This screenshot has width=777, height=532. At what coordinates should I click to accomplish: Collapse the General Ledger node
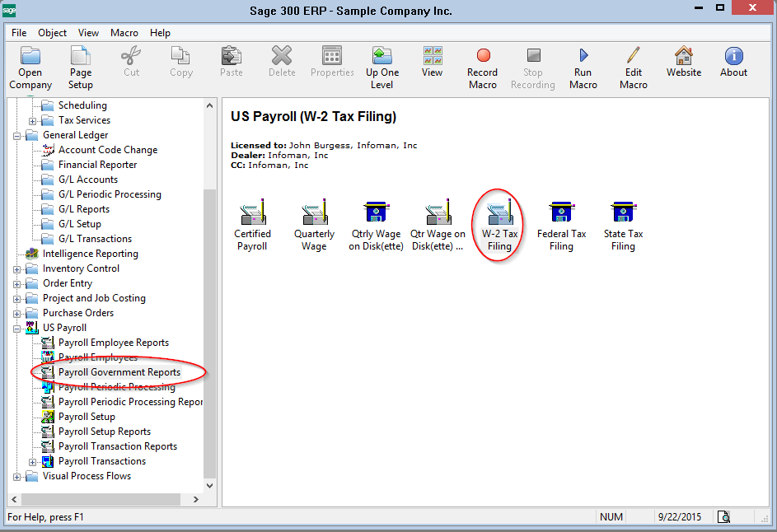point(16,136)
